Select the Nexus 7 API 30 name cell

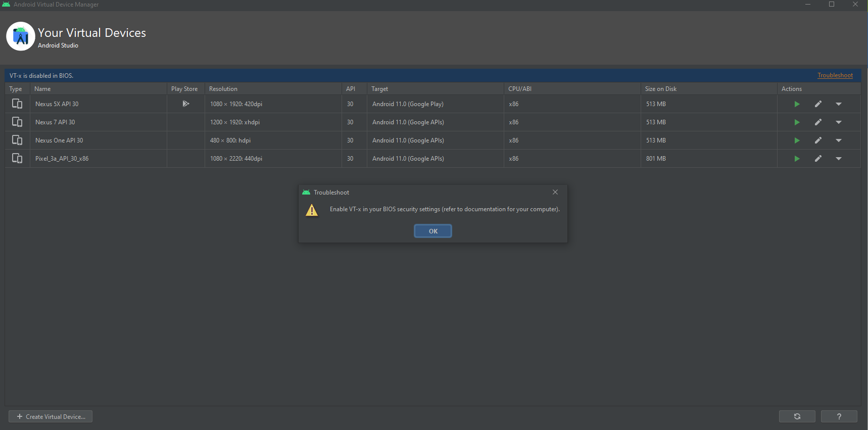tap(99, 122)
